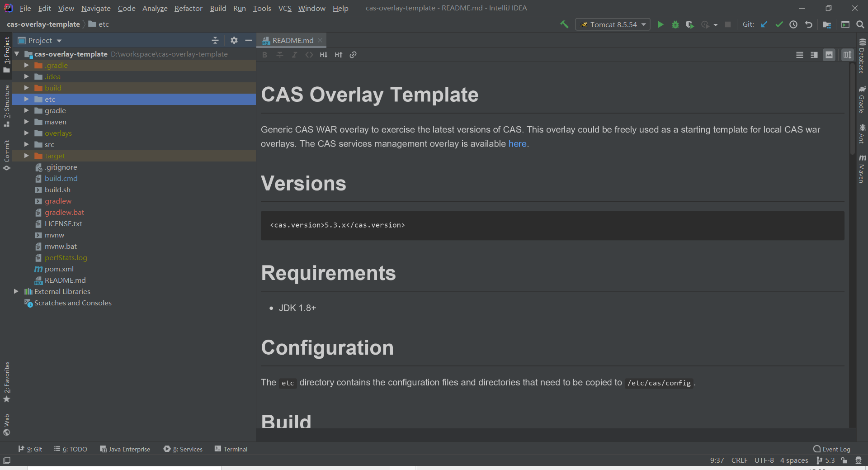Toggle the Commit tool window
Viewport: 868px width, 470px height.
click(7, 156)
